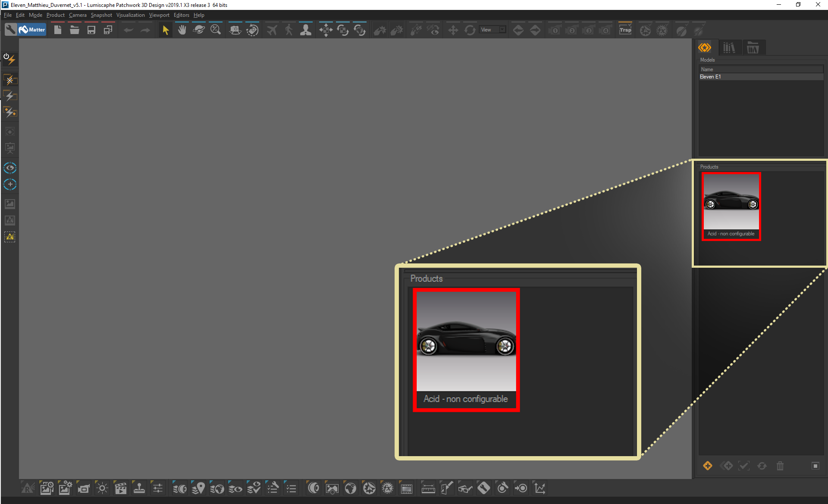Switch to the Products orange tab
Viewport: 828px width, 504px height.
tap(705, 48)
